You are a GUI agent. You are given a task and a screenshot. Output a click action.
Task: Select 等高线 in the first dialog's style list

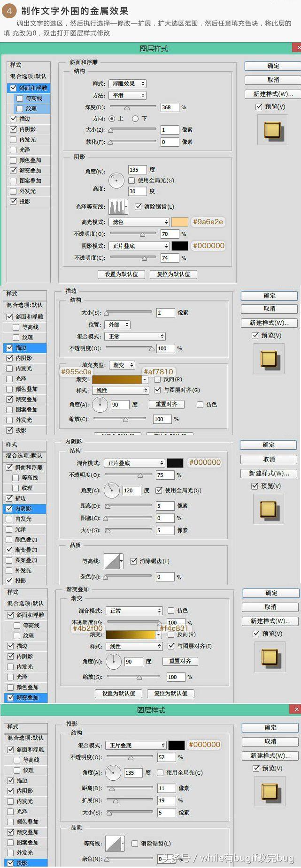point(32,98)
